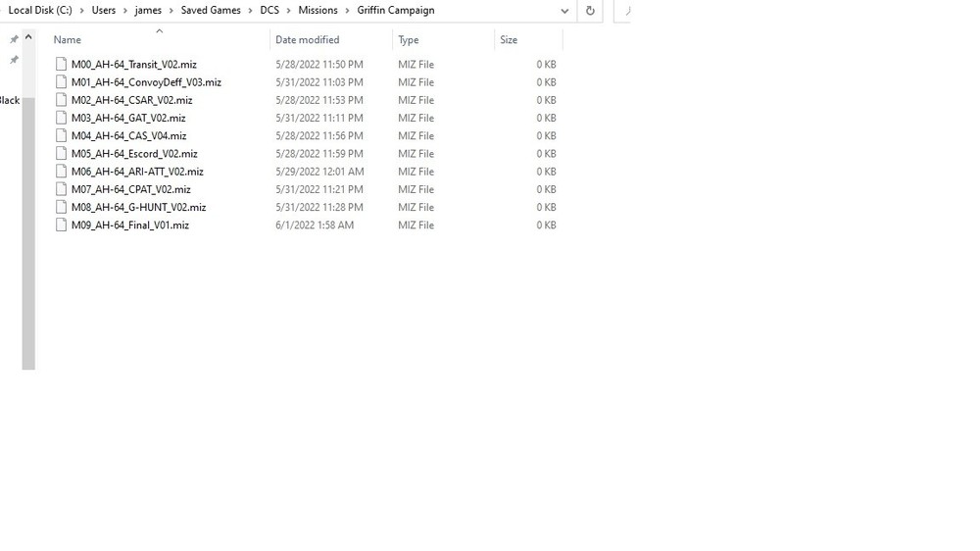Go to DCS folder breadcrumb
Viewport: 980px width, 551px height.
point(269,10)
